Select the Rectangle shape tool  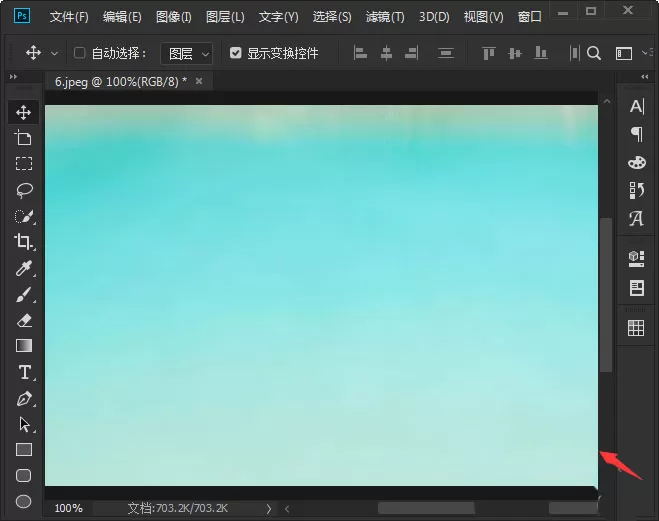(24, 450)
